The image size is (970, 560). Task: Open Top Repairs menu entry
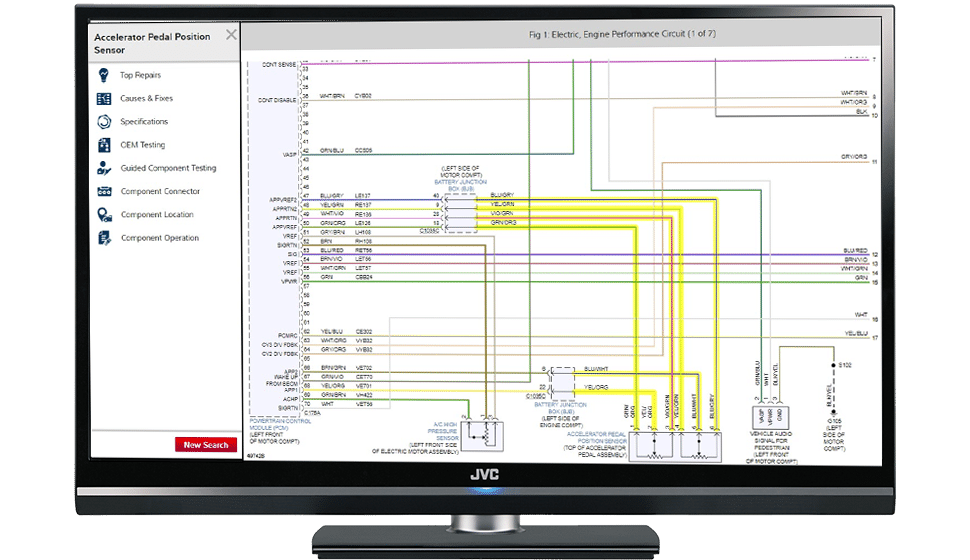click(x=140, y=75)
